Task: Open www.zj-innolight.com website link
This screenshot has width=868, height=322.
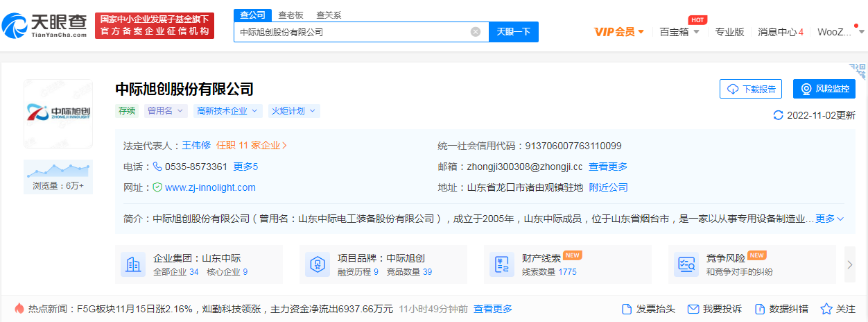Action: coord(210,187)
